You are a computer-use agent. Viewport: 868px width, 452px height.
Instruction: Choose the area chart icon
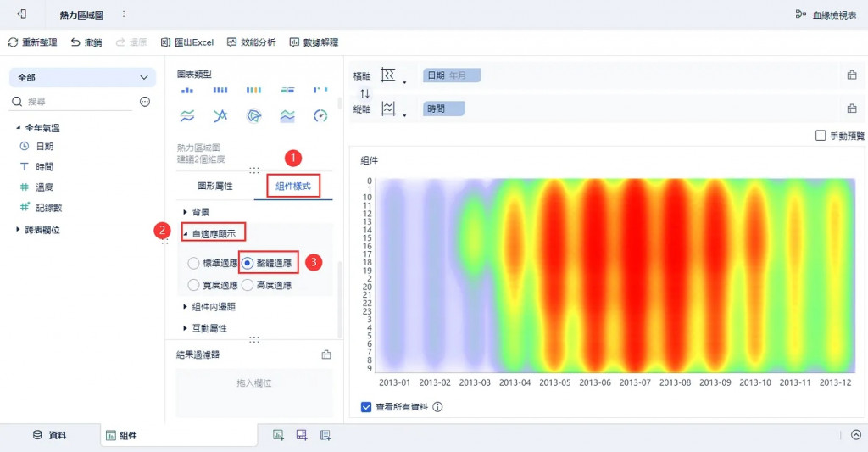click(287, 116)
